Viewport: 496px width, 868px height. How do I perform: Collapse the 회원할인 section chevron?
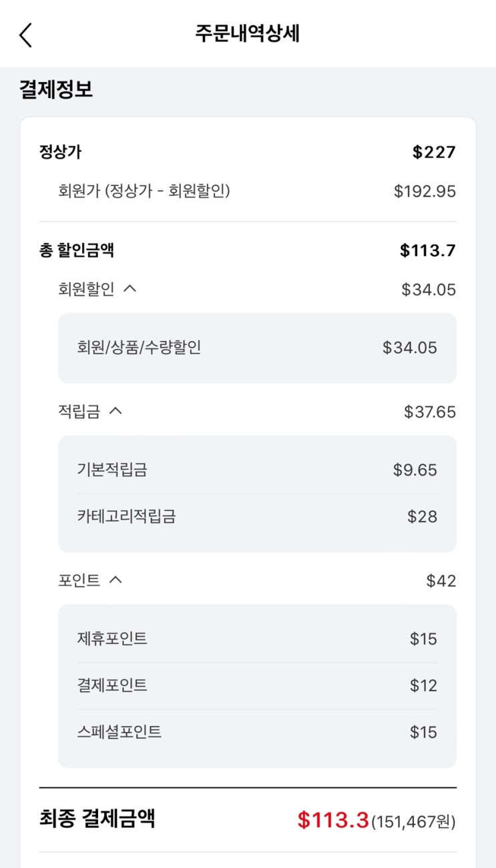130,289
